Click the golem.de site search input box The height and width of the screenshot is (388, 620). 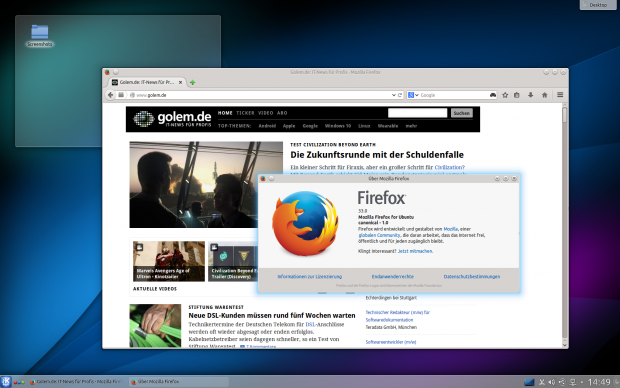point(418,113)
